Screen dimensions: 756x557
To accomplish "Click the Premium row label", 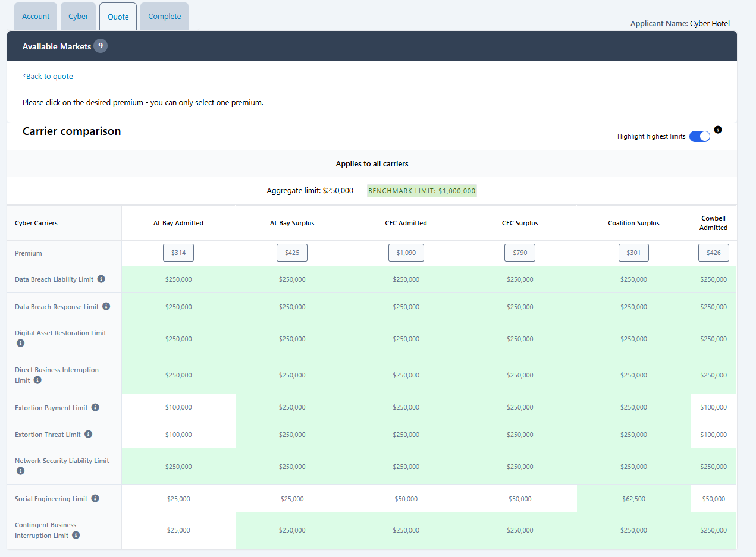I will pyautogui.click(x=29, y=253).
